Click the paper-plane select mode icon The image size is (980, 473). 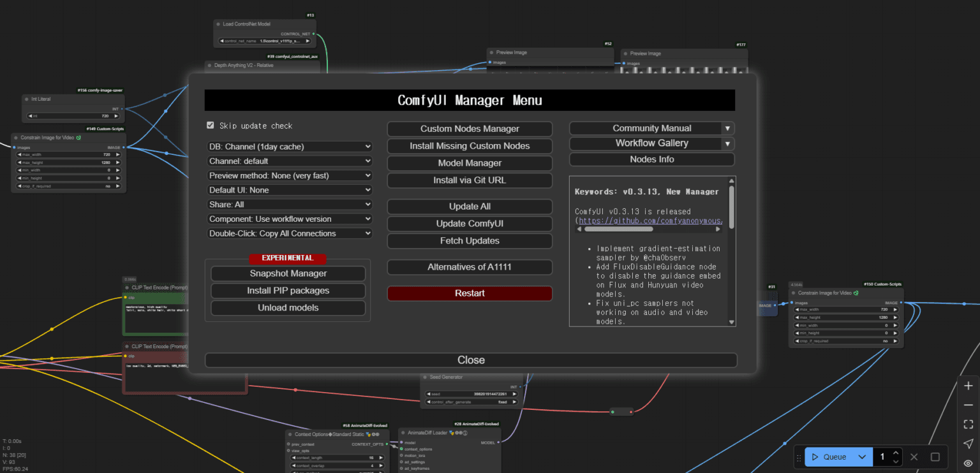click(968, 444)
